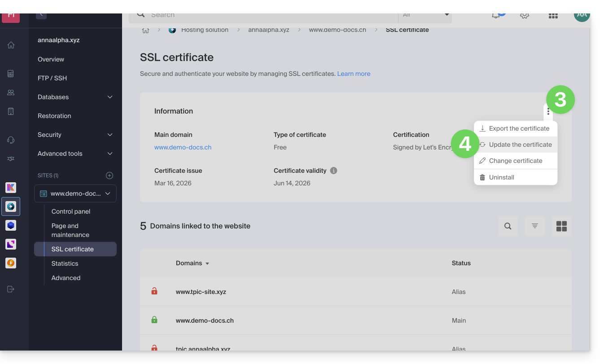Click Certificate validity info icon
This screenshot has width=604, height=364.
333,171
